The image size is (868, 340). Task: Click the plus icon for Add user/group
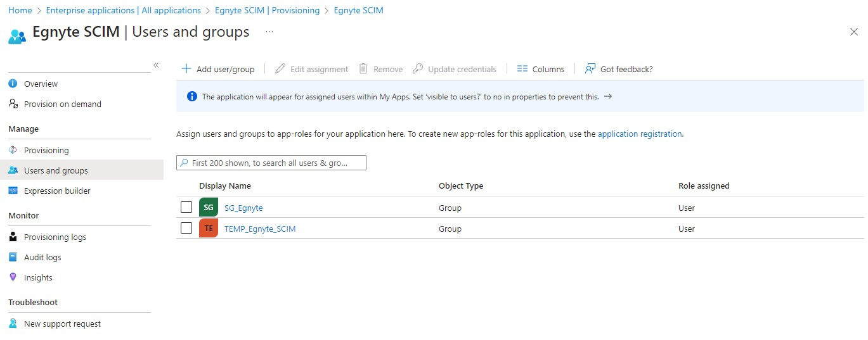click(186, 68)
